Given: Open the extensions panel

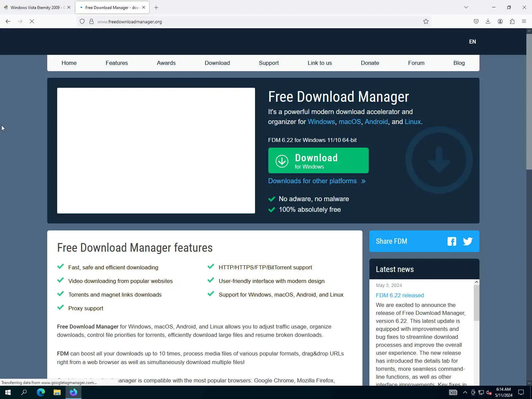Looking at the screenshot, I should [x=512, y=21].
